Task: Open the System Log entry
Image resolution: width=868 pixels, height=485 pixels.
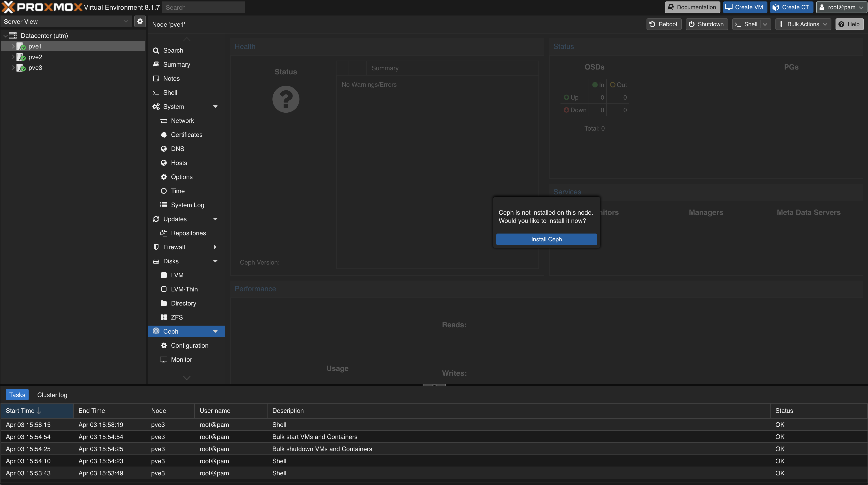Action: click(187, 205)
